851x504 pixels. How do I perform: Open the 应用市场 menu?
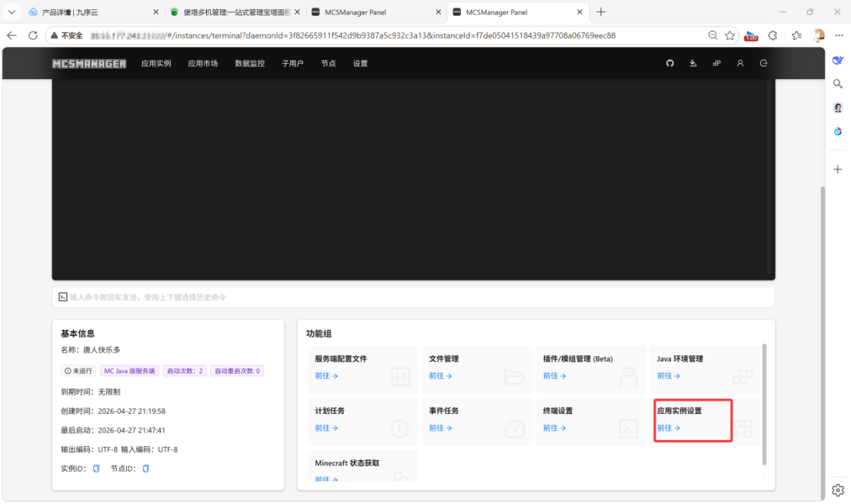(203, 63)
